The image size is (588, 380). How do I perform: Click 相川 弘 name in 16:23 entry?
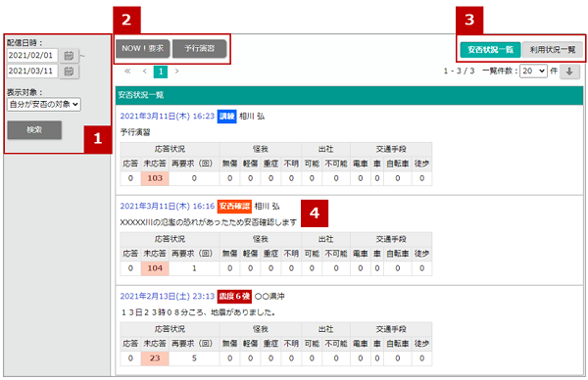tap(252, 117)
